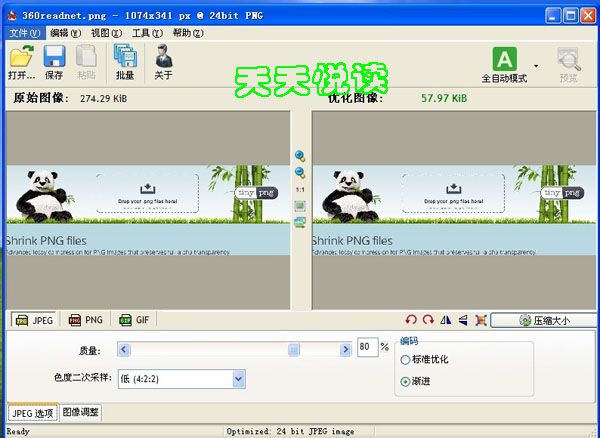Viewport: 600px width, 438px height.
Task: Maximize the application window
Action: [x=571, y=16]
